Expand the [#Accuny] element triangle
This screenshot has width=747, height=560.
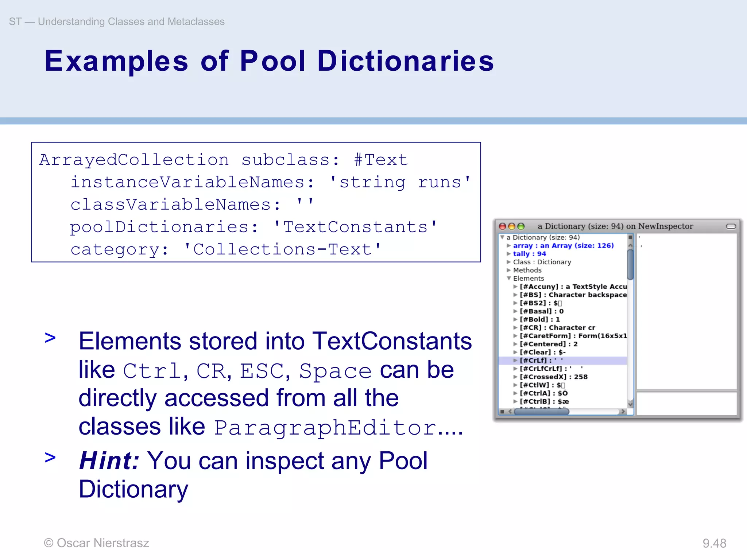pos(515,287)
